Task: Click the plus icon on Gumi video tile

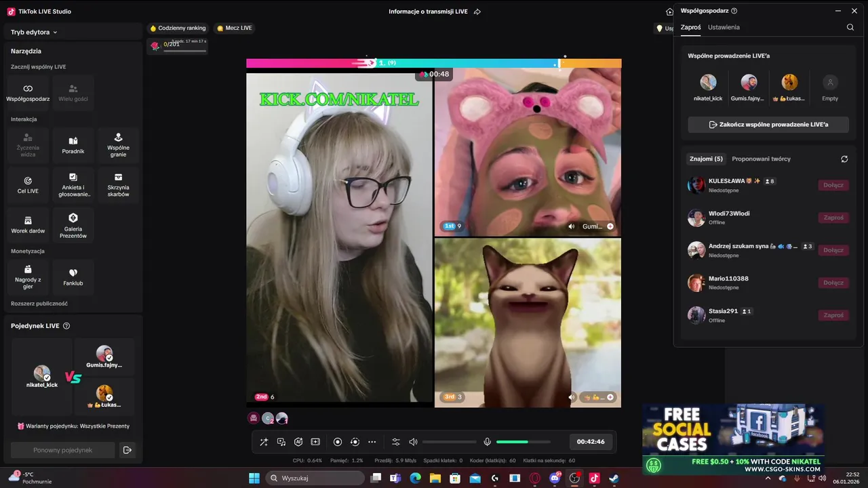Action: [610, 226]
